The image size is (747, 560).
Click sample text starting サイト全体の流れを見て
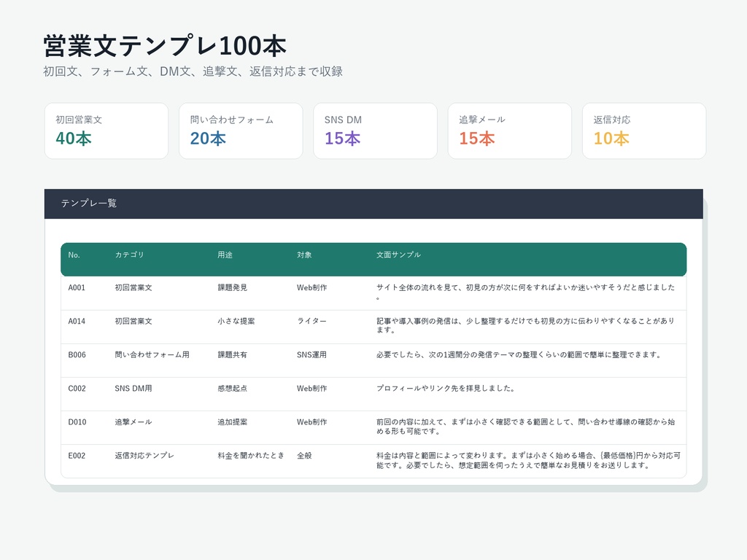tap(525, 292)
